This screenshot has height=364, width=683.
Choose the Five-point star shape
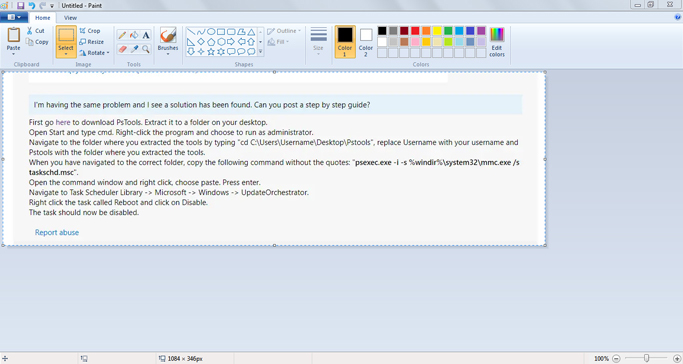[211, 51]
